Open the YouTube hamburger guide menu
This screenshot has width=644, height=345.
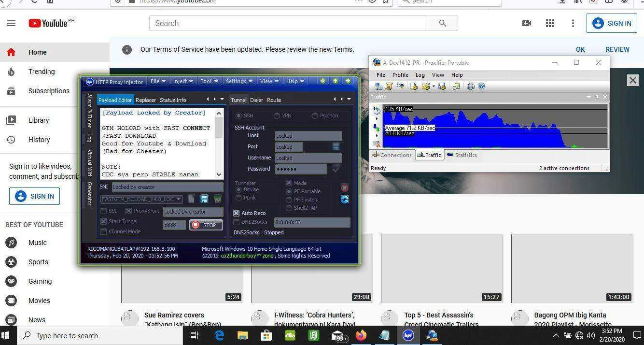[x=11, y=23]
